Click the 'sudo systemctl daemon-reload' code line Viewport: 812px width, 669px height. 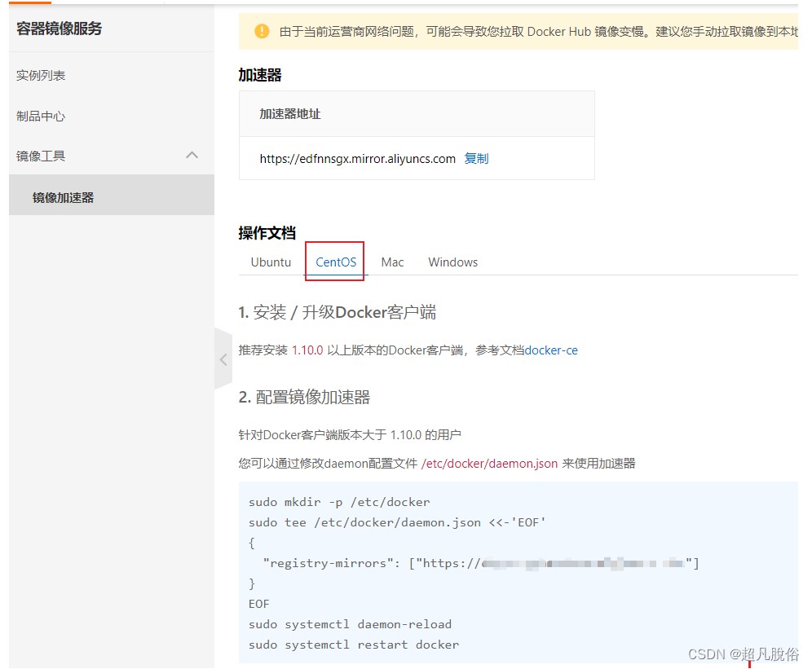click(x=350, y=624)
